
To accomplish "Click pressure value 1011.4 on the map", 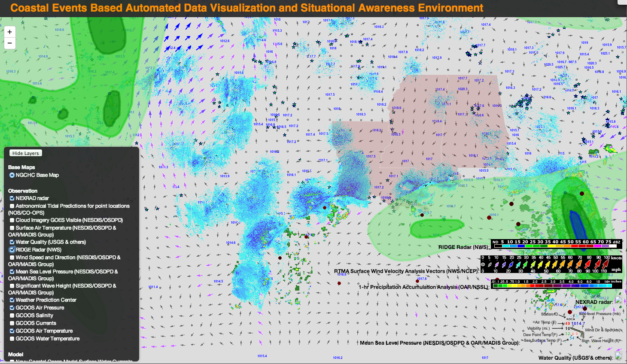I will click(x=153, y=287).
